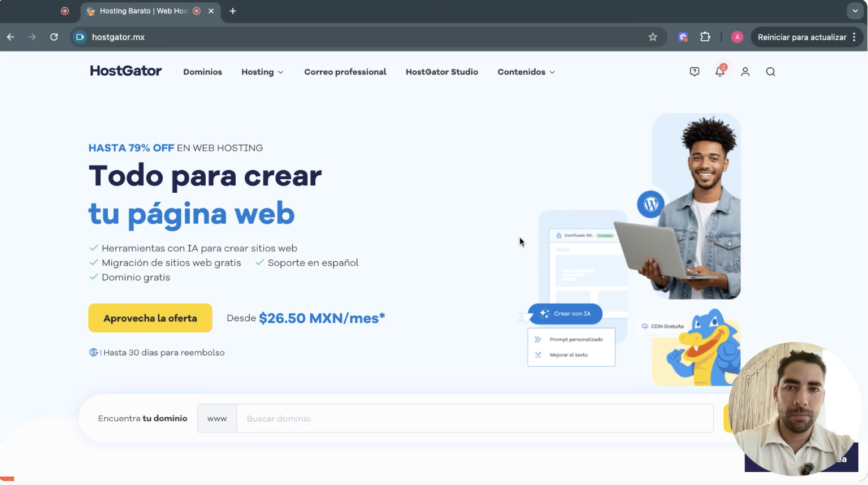This screenshot has width=868, height=485.
Task: Expand the Hosting dropdown menu
Action: coord(262,72)
